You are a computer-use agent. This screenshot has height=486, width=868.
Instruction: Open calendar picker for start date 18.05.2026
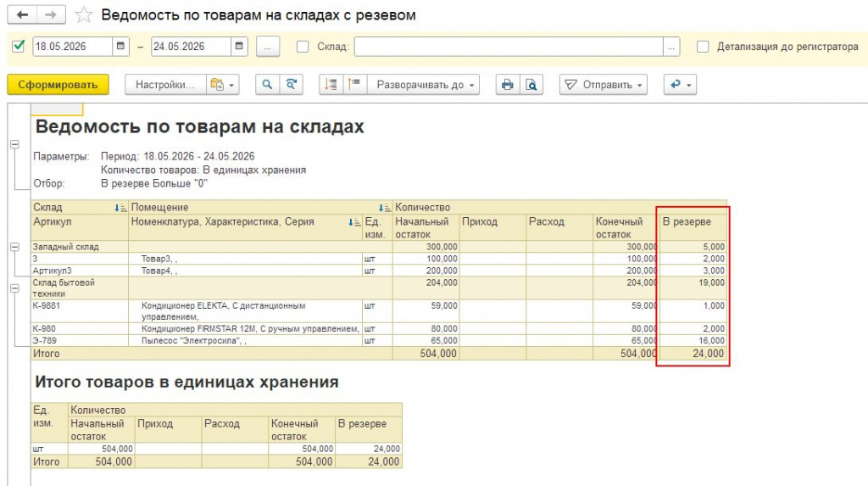click(x=120, y=47)
